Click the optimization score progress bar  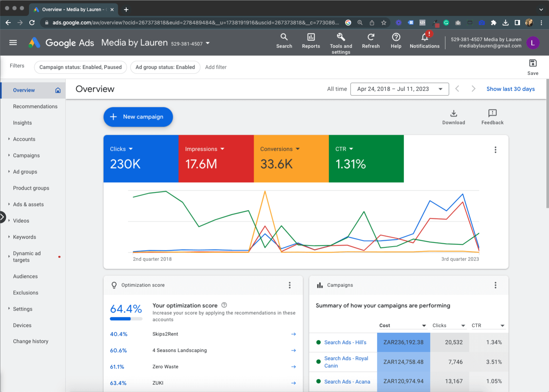click(x=126, y=318)
